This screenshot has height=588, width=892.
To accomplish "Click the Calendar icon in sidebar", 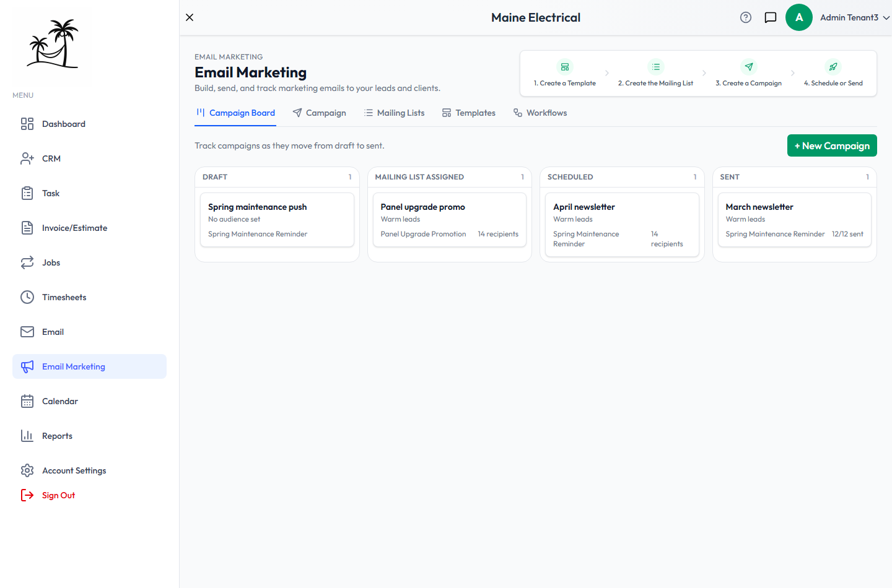I will (27, 401).
